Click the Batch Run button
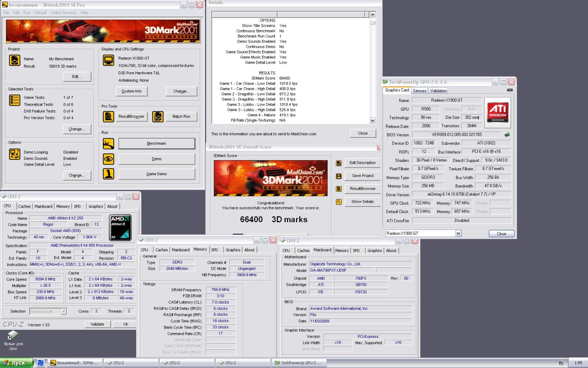The width and height of the screenshot is (588, 368). coord(181,117)
